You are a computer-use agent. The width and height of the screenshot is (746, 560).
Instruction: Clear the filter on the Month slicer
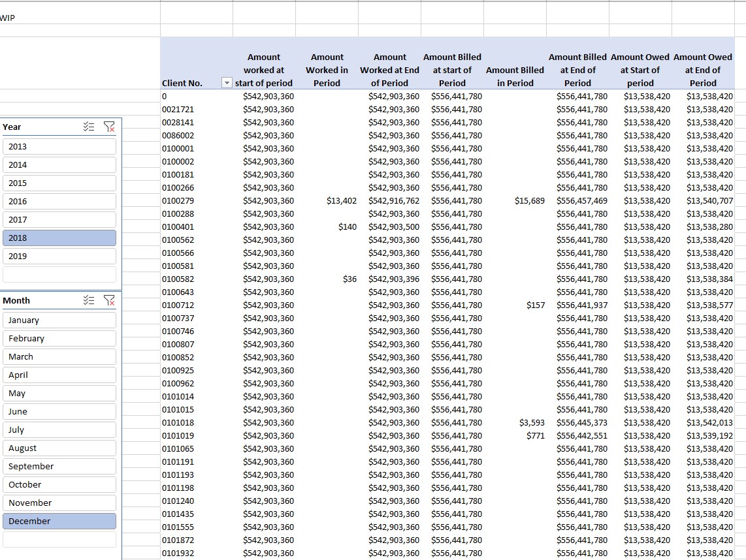[x=109, y=300]
